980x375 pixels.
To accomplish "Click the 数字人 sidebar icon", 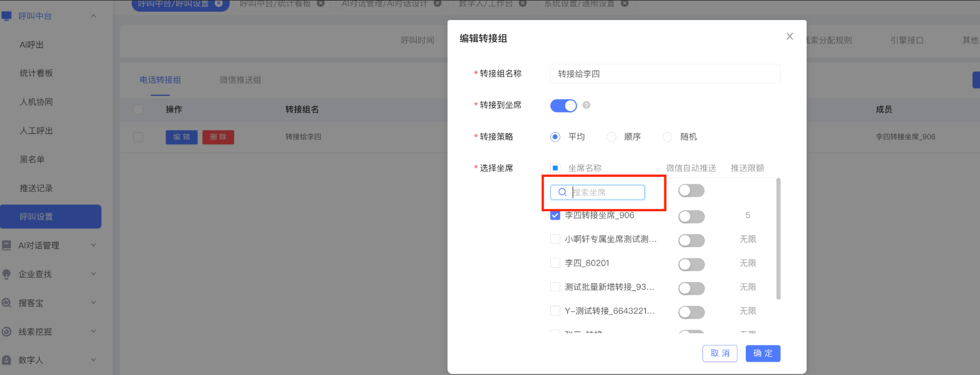I will click(x=7, y=360).
